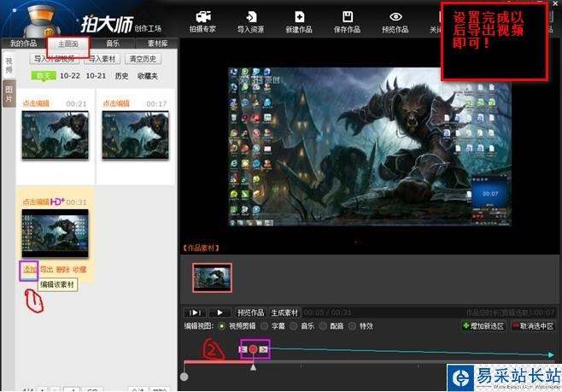Create a new project with 新建作品

click(299, 22)
